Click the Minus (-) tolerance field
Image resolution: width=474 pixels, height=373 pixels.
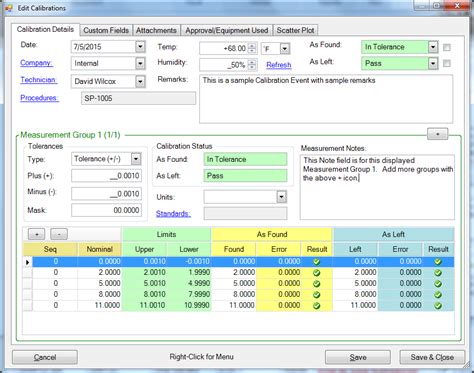[106, 194]
